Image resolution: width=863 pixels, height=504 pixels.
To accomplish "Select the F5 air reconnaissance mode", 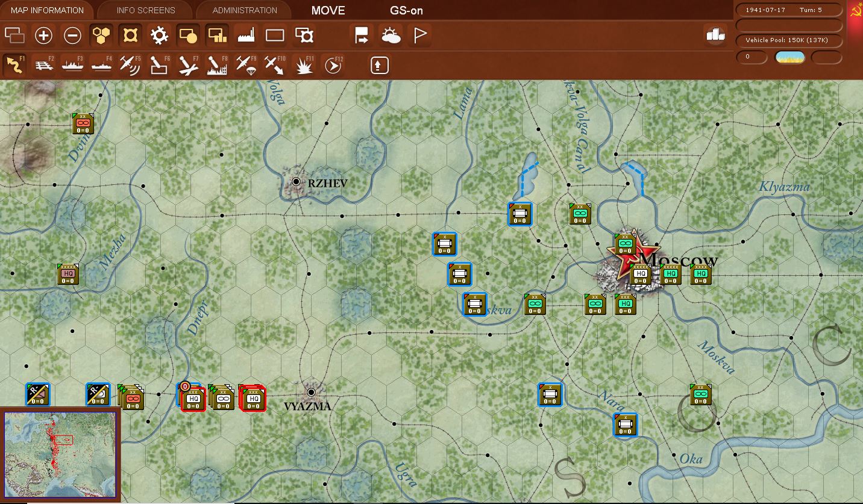I will point(130,64).
